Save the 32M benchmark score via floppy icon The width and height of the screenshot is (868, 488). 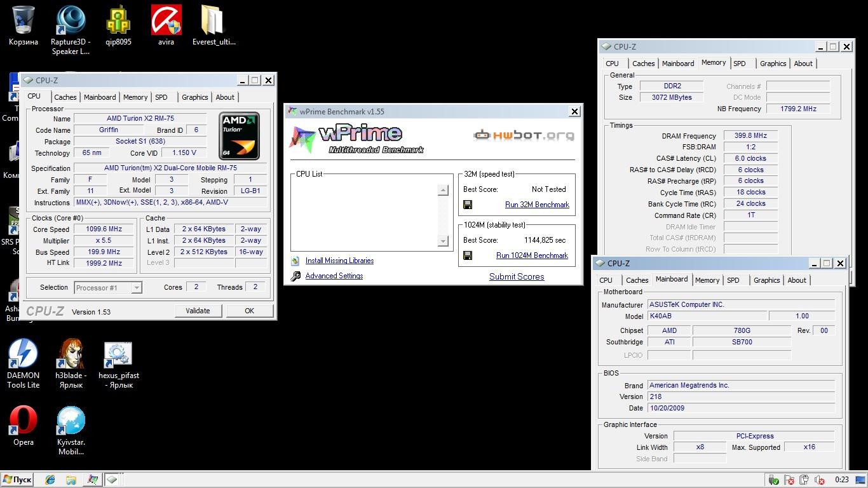468,205
